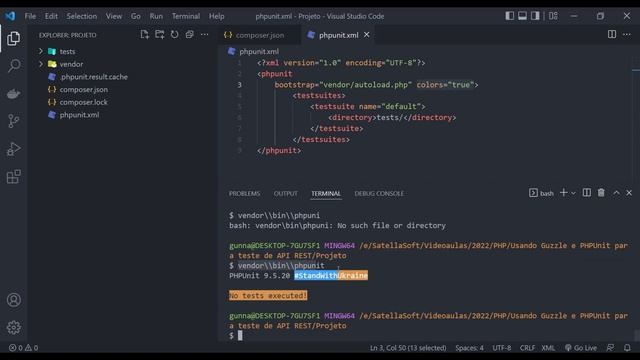Click the Ln 3, Col 50 status item
Screen dimensions: 640x360
tap(408, 348)
